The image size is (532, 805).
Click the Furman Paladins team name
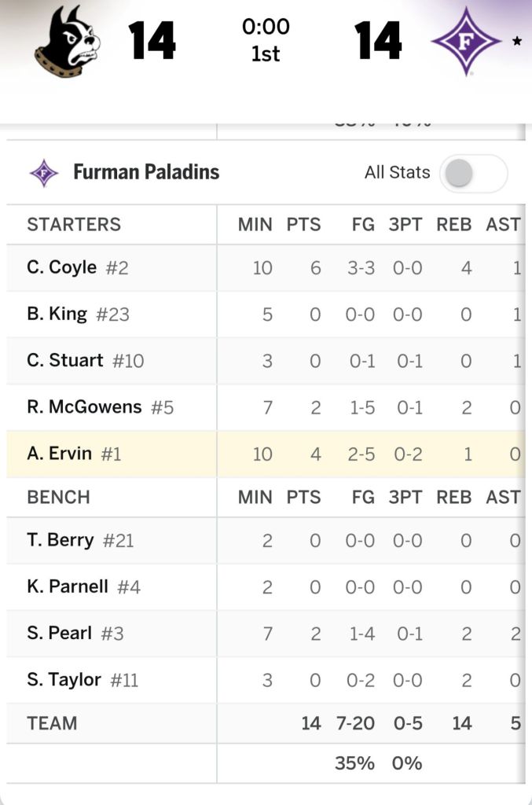pyautogui.click(x=146, y=172)
